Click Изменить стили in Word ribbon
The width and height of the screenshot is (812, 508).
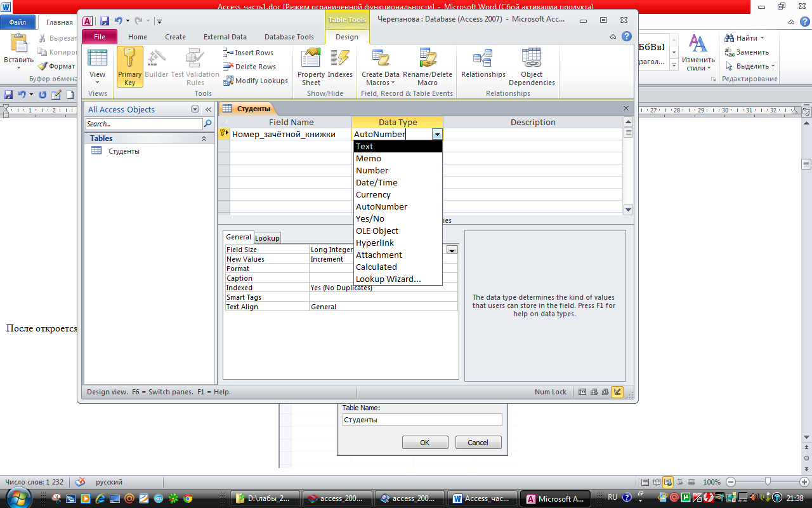click(x=698, y=52)
